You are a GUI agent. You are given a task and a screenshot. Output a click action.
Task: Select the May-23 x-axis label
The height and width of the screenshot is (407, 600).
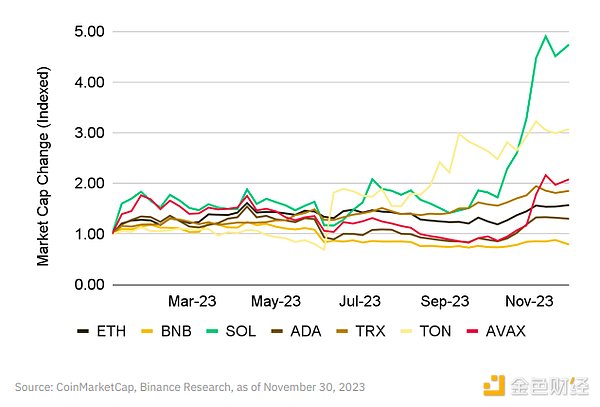[x=276, y=300]
